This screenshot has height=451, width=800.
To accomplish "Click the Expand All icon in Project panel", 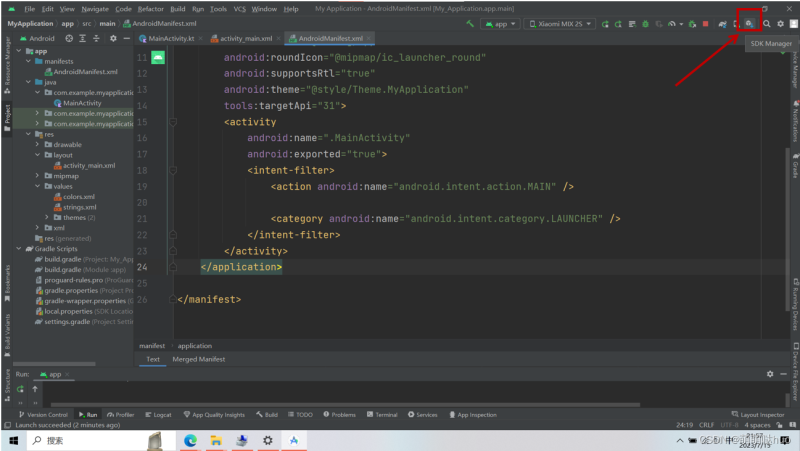I will tap(83, 38).
